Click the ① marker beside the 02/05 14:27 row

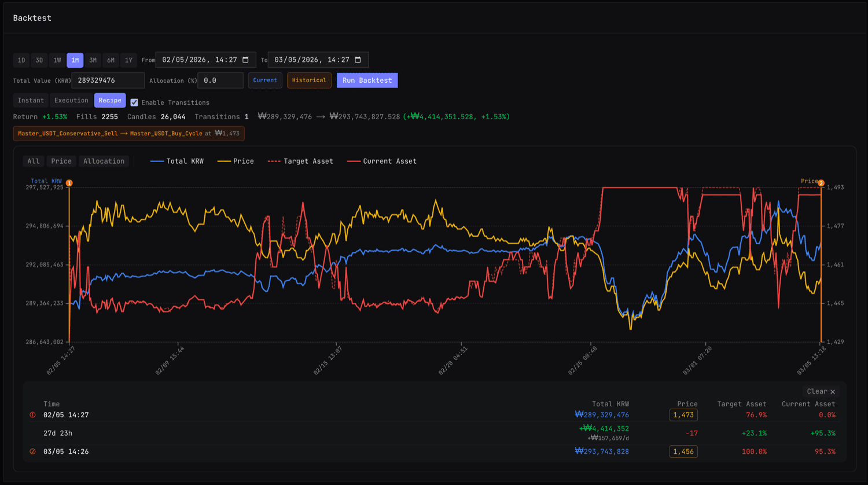34,414
